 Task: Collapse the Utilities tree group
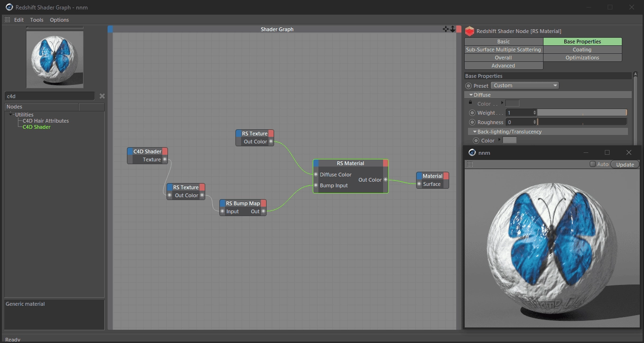coord(11,114)
